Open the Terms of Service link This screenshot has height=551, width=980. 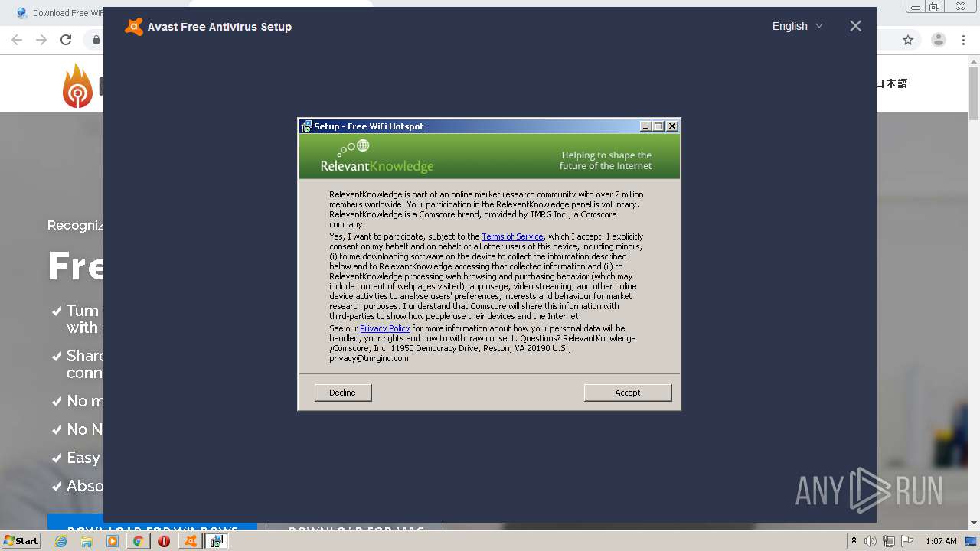coord(512,236)
